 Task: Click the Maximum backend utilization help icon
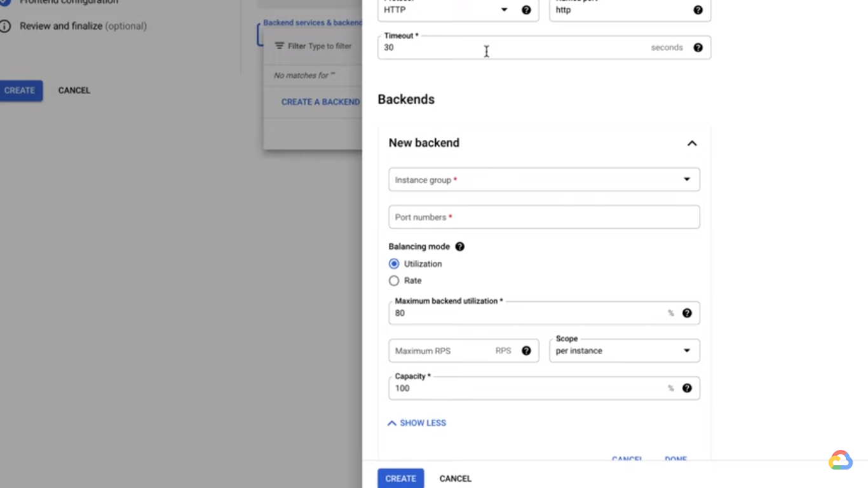(x=687, y=313)
